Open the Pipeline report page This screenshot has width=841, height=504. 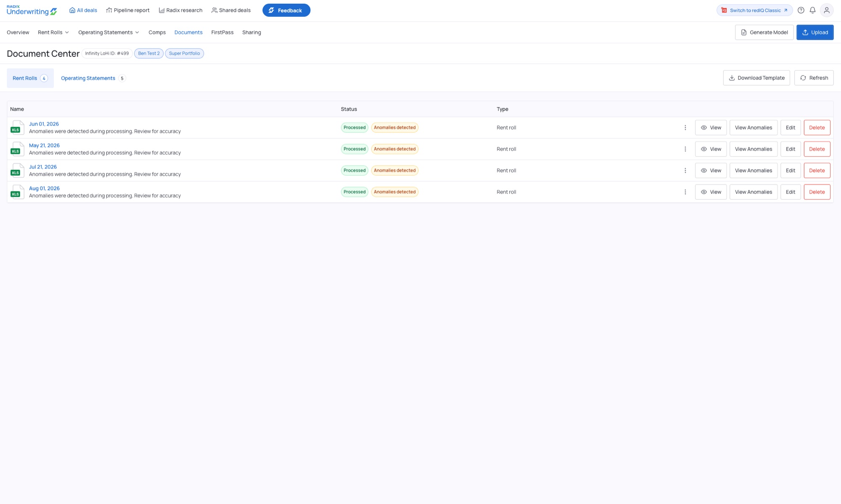coord(128,11)
